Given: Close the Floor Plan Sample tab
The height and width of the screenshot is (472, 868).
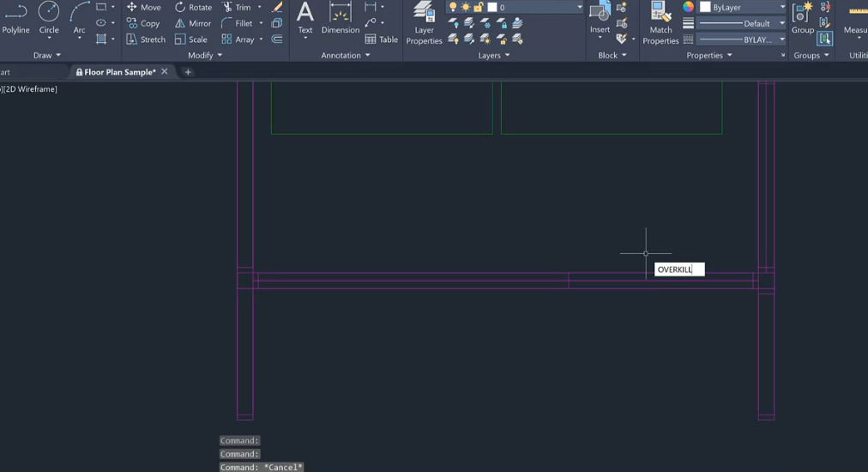Looking at the screenshot, I should tap(165, 71).
